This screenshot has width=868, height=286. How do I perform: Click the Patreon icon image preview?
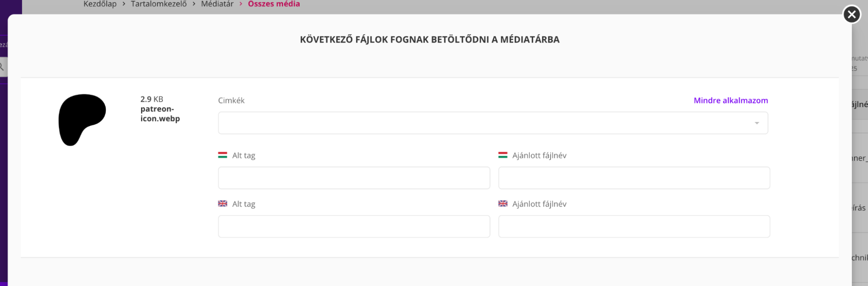pos(82,119)
